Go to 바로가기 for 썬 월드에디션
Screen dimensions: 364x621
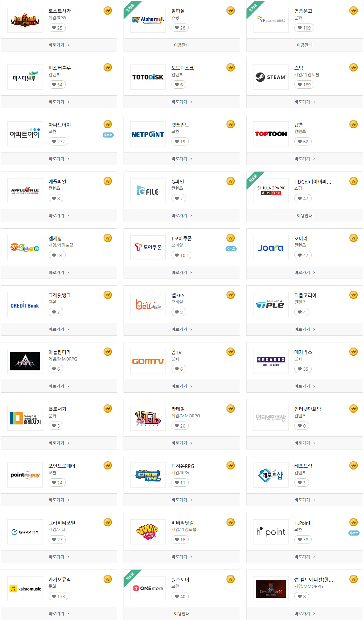pos(305,614)
